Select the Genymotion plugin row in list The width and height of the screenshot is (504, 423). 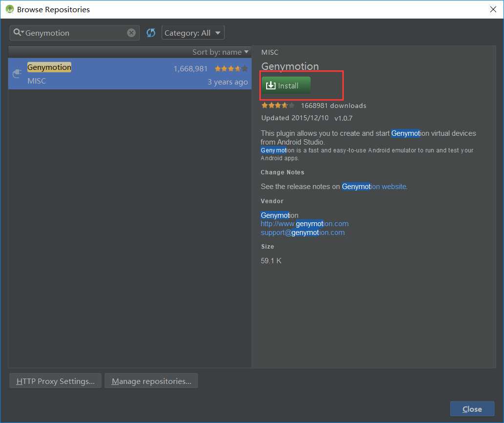[x=130, y=74]
